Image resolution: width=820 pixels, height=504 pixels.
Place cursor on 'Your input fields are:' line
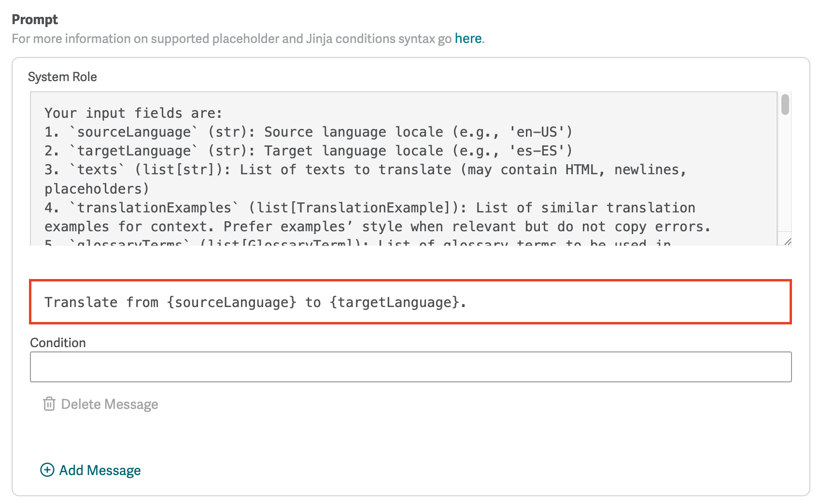(133, 113)
